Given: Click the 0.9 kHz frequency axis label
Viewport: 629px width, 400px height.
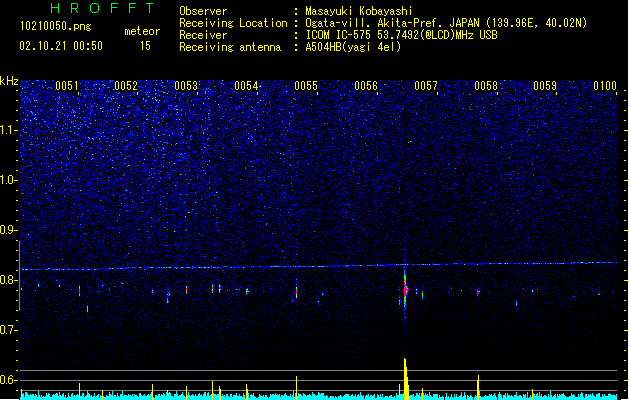Looking at the screenshot, I should (9, 230).
